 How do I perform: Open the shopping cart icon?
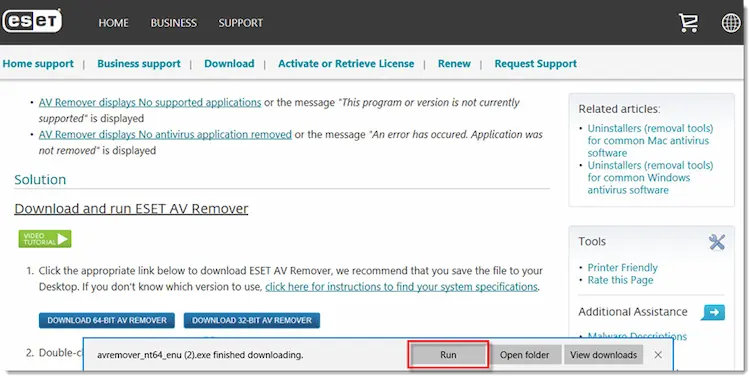(688, 22)
